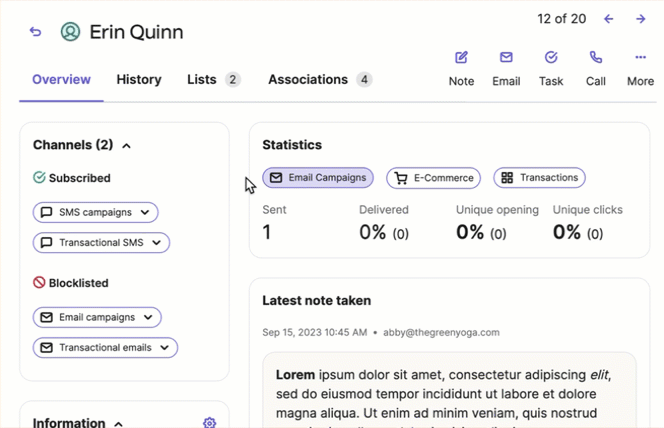Go to previous contact arrow
The image size is (664, 428).
point(609,19)
